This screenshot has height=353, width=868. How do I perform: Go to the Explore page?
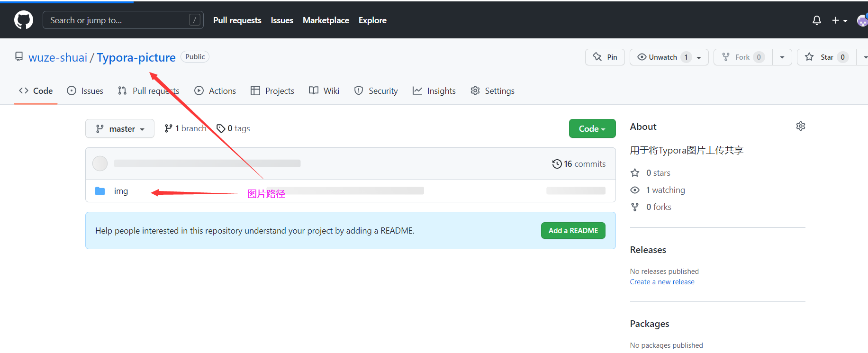[x=372, y=20]
